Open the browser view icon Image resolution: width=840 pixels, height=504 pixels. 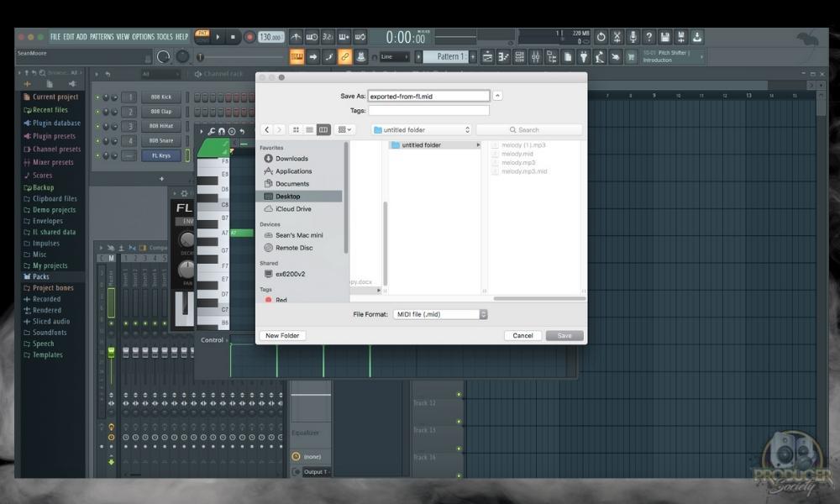[552, 57]
